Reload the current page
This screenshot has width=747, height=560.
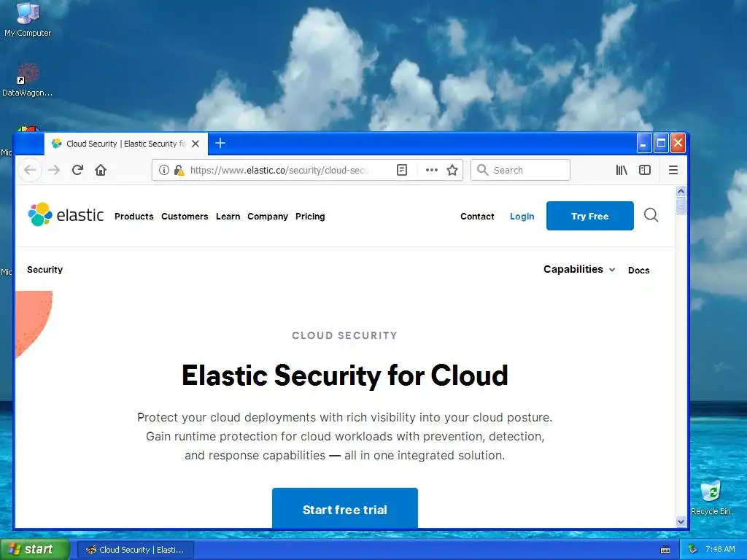point(77,170)
